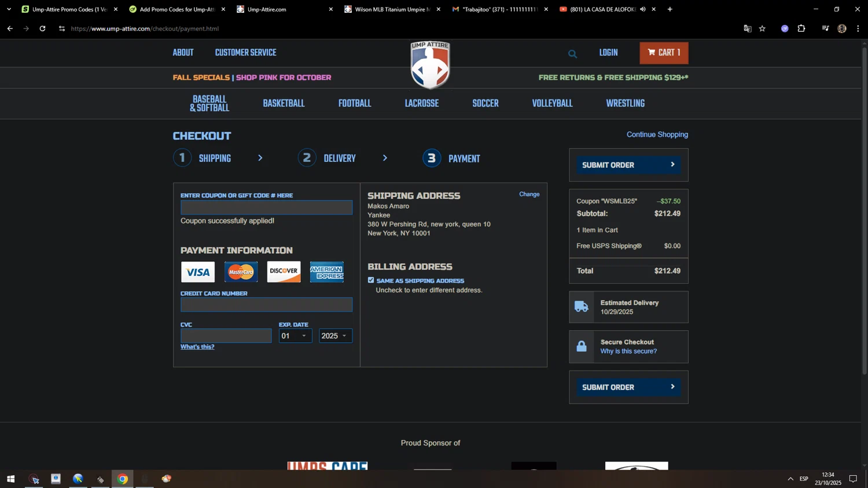Switch to the Ump-Attire Promo Codes tab
This screenshot has height=488, width=868.
click(69, 9)
